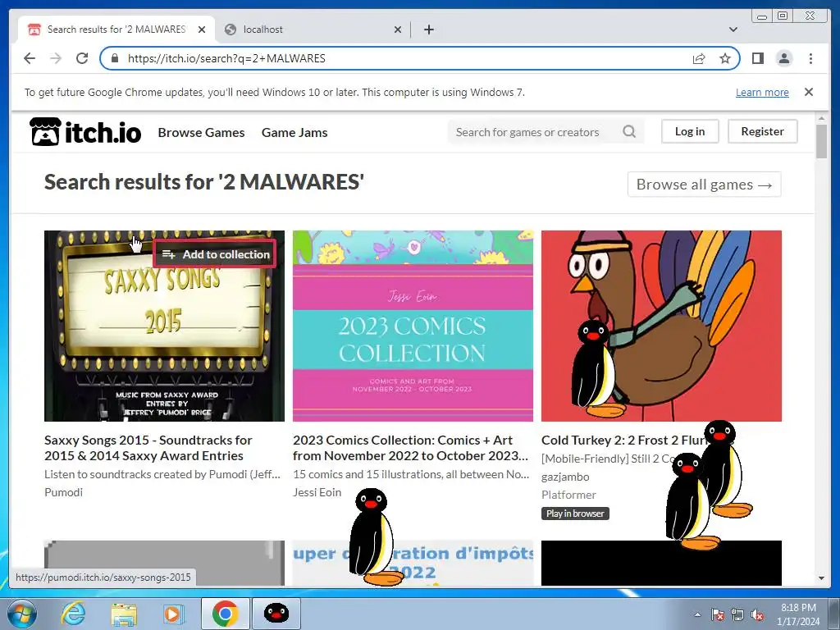Viewport: 840px width, 630px height.
Task: Click the Platformer genre label
Action: tap(568, 495)
